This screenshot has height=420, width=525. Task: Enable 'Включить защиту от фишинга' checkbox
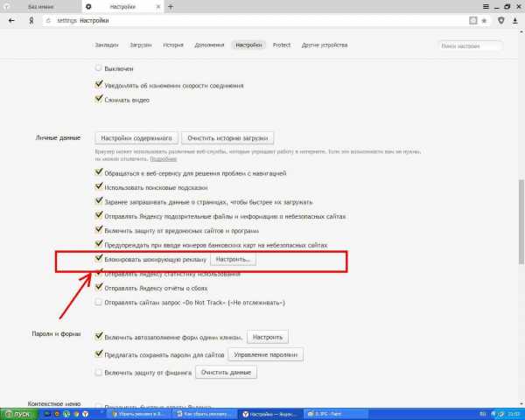click(98, 373)
